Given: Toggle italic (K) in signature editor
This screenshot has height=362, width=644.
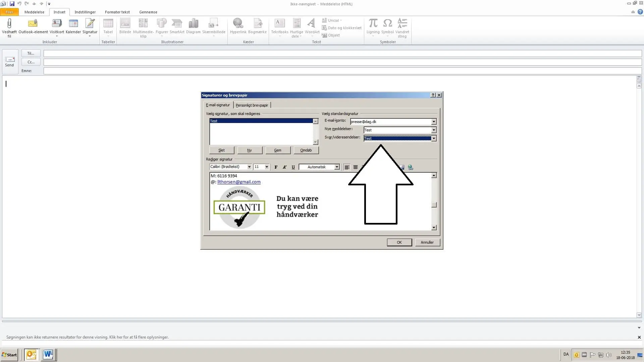Looking at the screenshot, I should (x=284, y=167).
